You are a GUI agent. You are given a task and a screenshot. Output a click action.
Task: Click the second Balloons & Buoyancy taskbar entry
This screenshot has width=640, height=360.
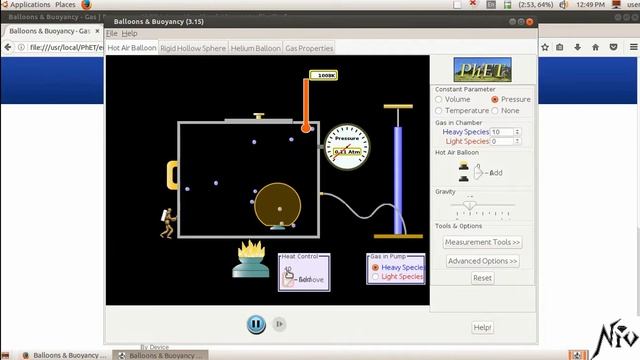pos(160,355)
